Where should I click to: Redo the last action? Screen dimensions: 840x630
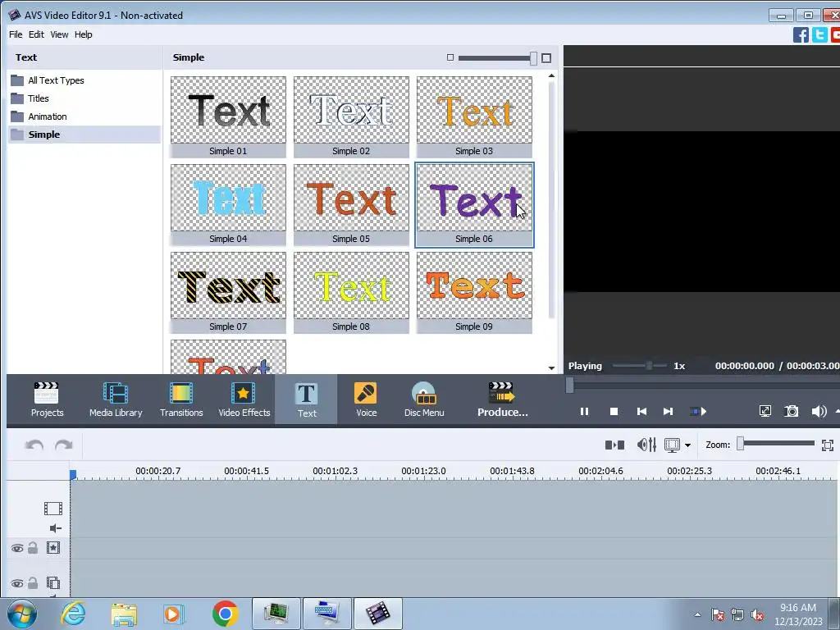click(64, 445)
